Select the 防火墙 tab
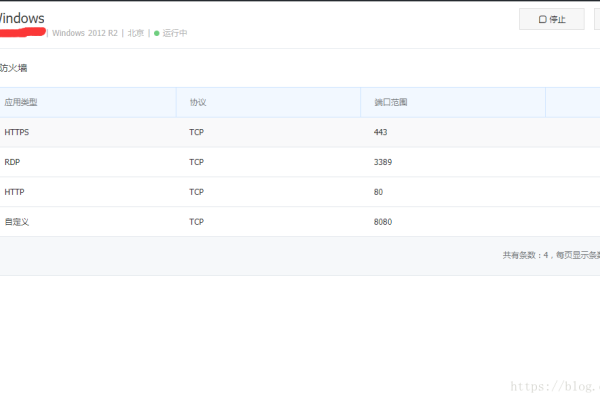Screen dimensions: 600x400 14,68
